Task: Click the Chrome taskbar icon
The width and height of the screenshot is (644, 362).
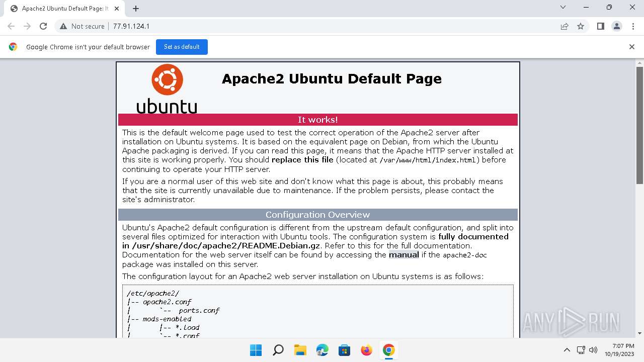Action: (389, 350)
